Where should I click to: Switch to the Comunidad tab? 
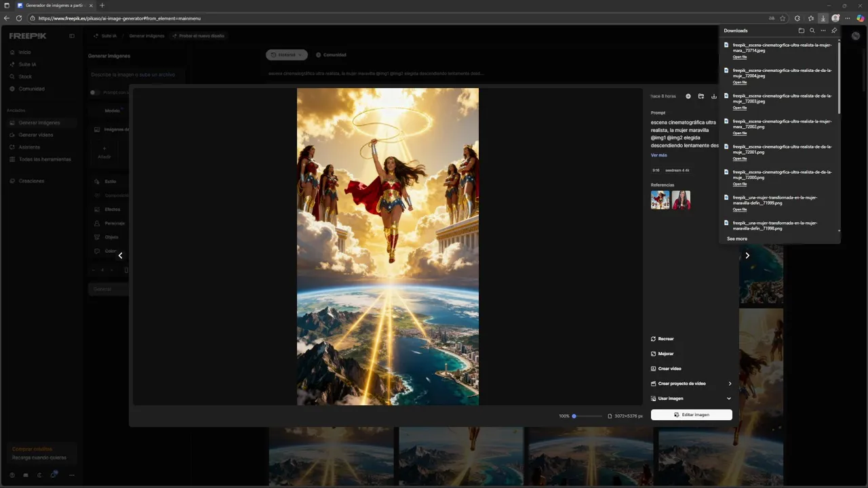pos(331,55)
